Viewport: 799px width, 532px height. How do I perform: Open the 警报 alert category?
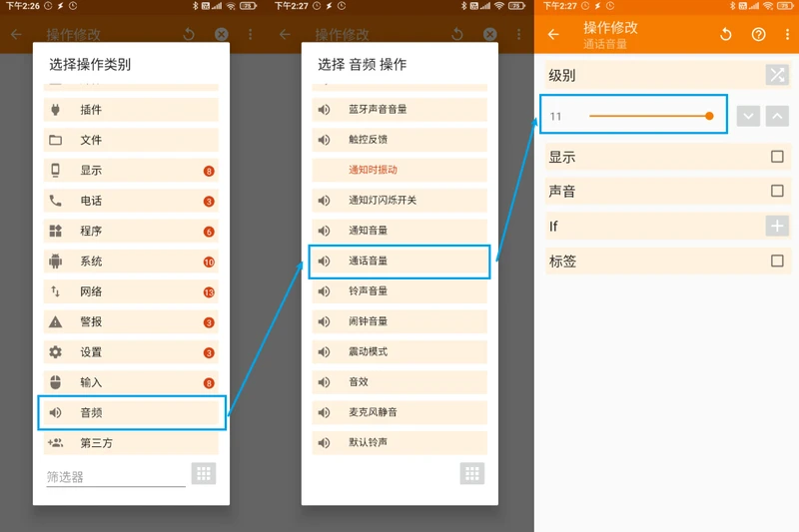(131, 321)
